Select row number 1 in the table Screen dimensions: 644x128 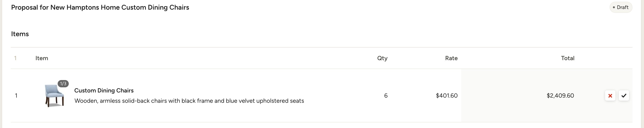tap(16, 96)
